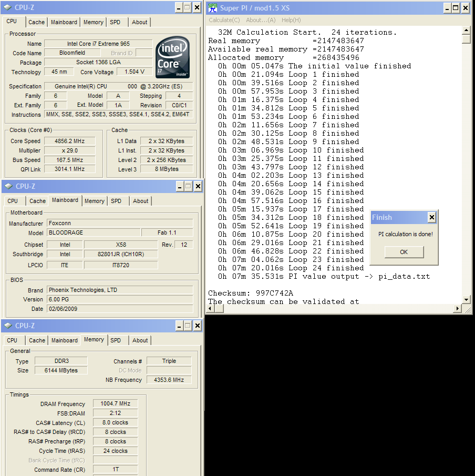Click the 'Loop 24 finished' log line

pos(291,268)
